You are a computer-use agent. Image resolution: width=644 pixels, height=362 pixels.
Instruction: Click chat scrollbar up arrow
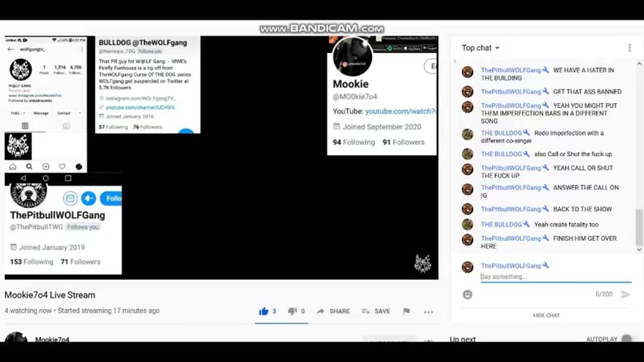(x=639, y=63)
